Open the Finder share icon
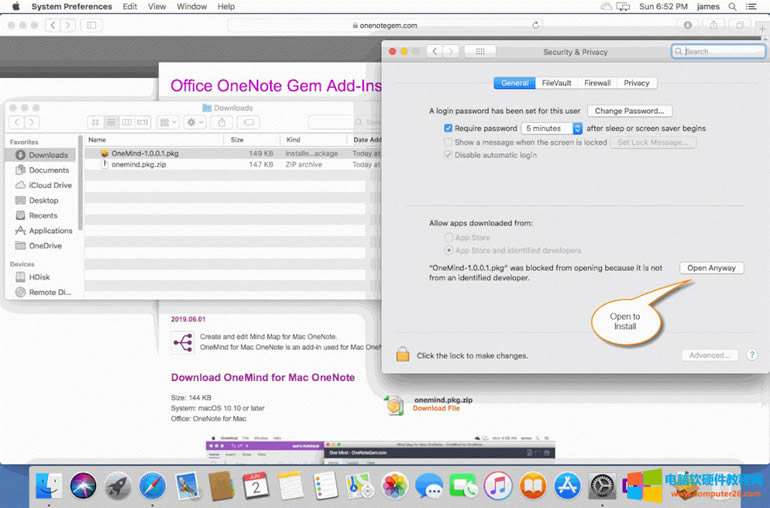This screenshot has width=770, height=508. click(x=220, y=122)
